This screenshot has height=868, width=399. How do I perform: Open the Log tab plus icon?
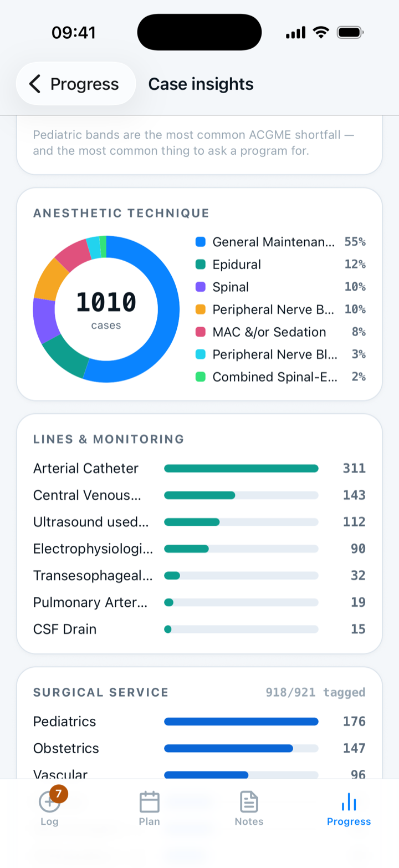pyautogui.click(x=49, y=801)
